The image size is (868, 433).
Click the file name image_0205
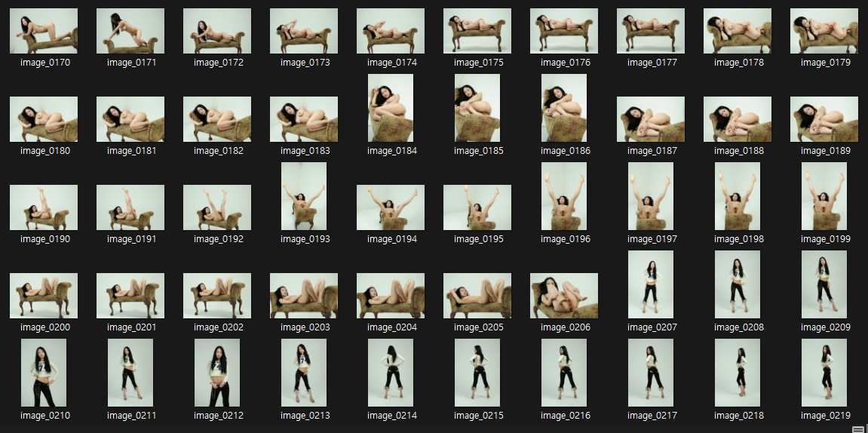click(479, 327)
